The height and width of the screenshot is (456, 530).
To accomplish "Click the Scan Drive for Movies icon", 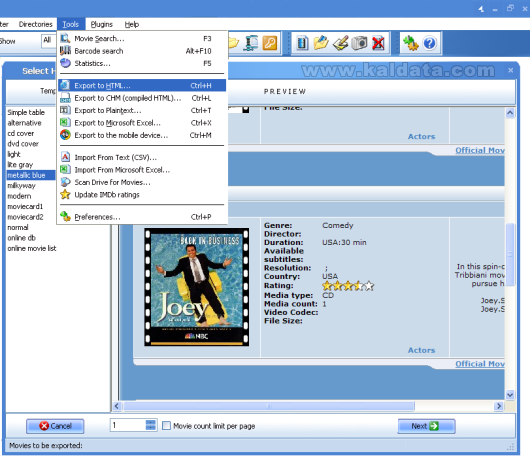I will (x=65, y=182).
